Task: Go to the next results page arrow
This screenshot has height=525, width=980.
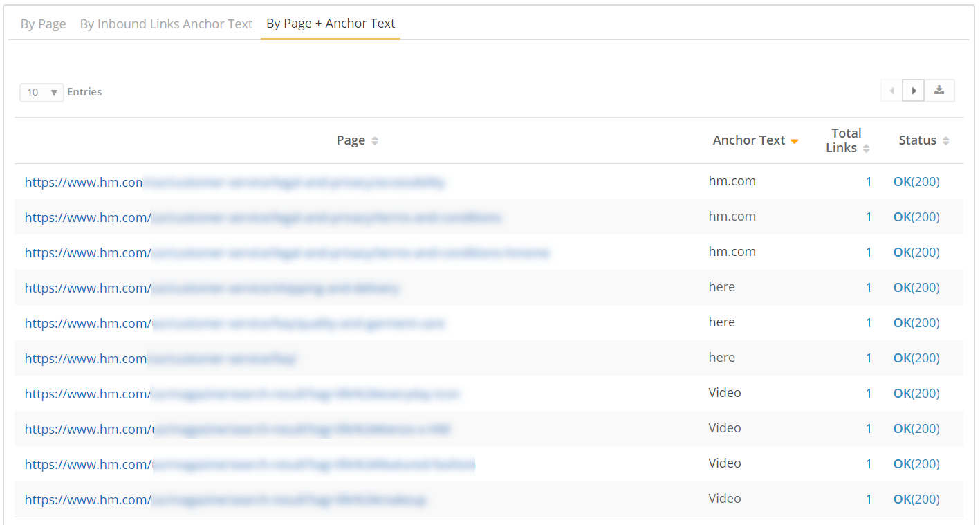Action: coord(913,90)
